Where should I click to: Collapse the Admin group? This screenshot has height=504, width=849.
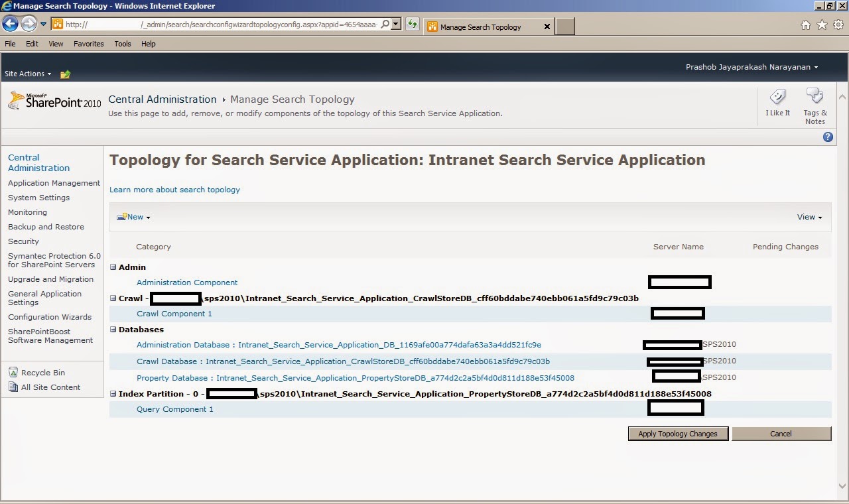point(113,267)
